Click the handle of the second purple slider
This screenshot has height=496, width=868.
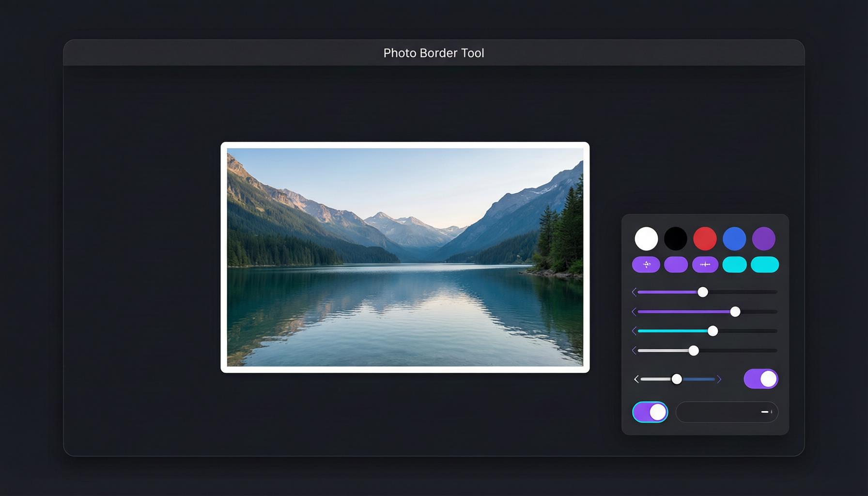click(x=735, y=311)
